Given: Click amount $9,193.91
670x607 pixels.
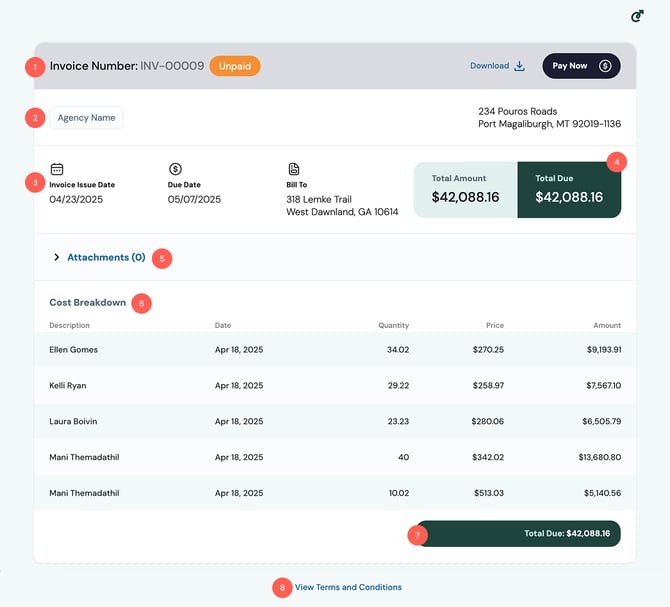Looking at the screenshot, I should tap(604, 349).
